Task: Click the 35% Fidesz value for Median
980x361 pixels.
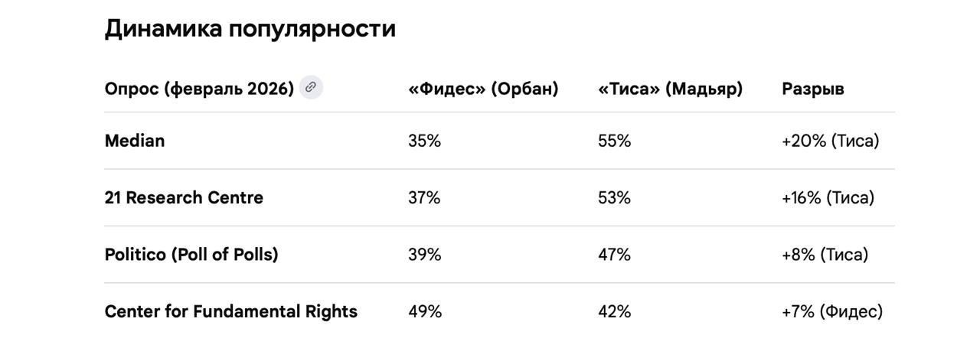Action: point(424,141)
